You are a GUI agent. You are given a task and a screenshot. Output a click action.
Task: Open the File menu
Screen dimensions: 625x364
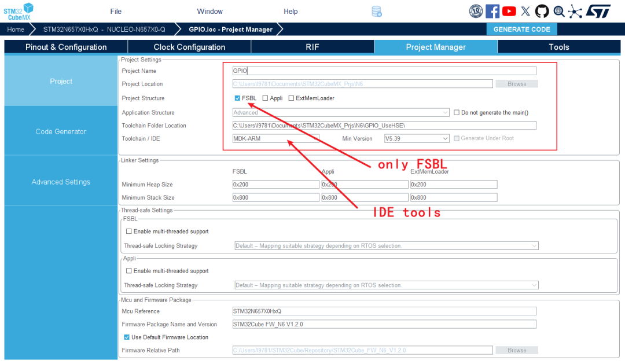coord(116,12)
